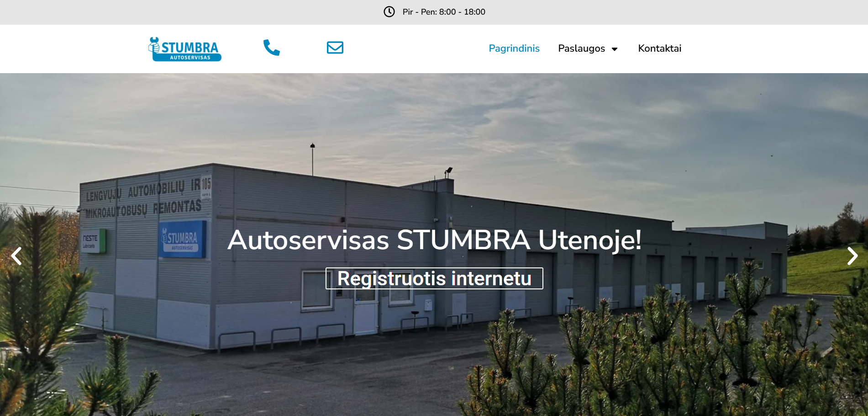This screenshot has width=868, height=416.
Task: Click the Registruotis internetu button
Action: pyautogui.click(x=434, y=278)
